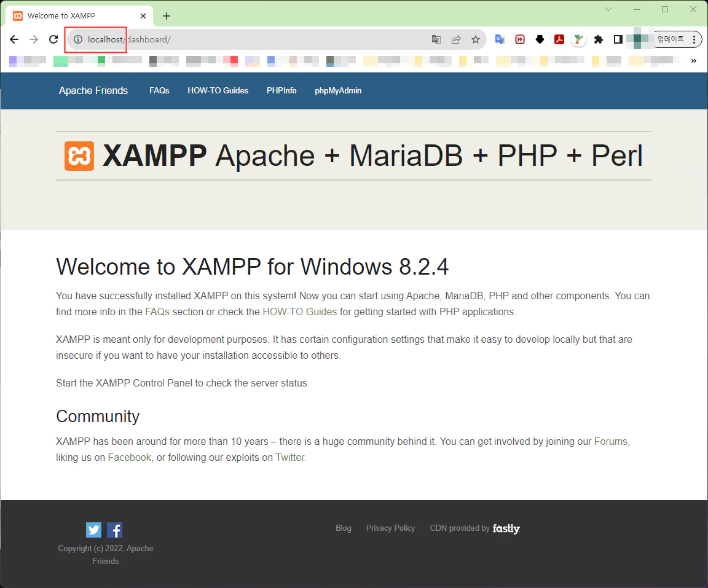Open the Facebook link in Community text
708x588 pixels.
[130, 458]
